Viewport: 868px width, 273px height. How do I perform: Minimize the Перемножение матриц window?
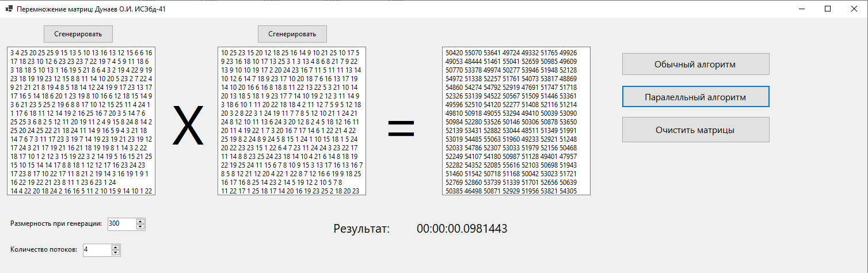pos(801,9)
